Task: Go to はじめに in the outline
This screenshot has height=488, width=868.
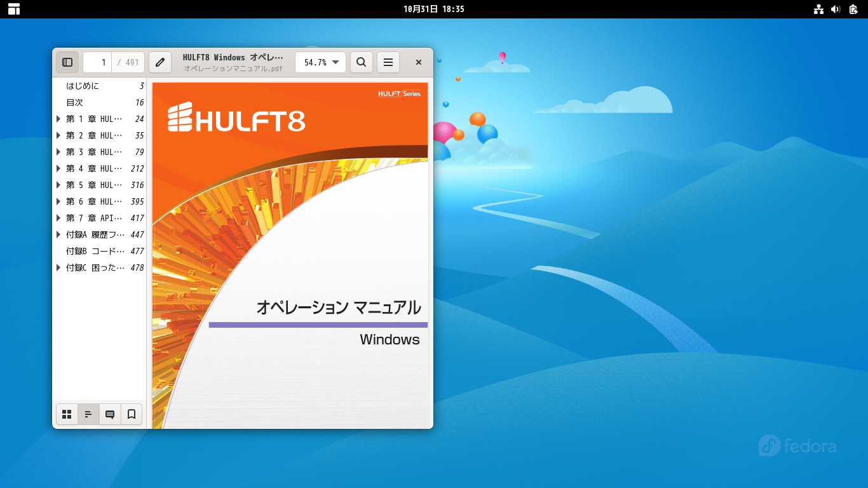Action: (x=83, y=86)
